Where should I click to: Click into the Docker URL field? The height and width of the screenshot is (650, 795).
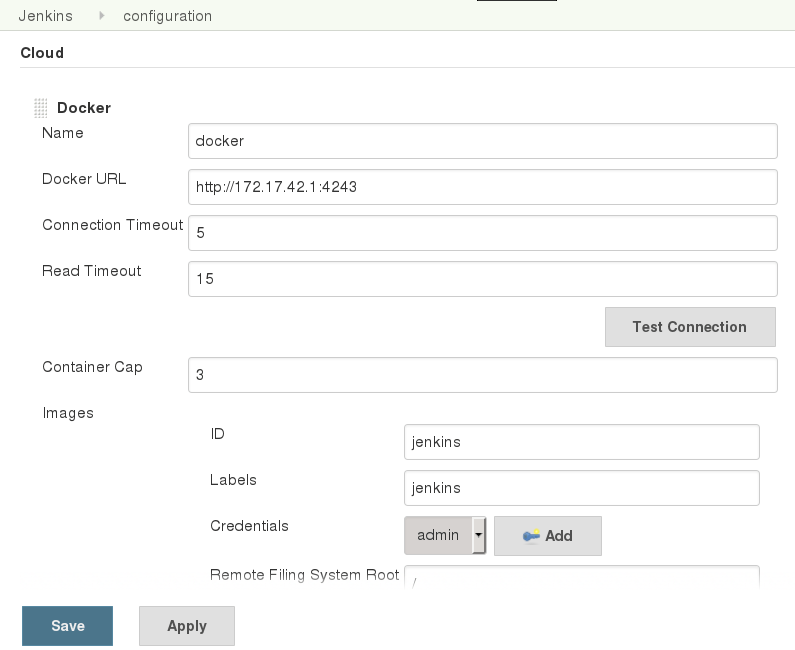[483, 187]
